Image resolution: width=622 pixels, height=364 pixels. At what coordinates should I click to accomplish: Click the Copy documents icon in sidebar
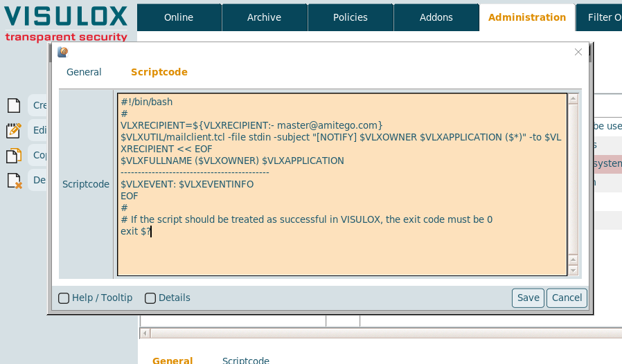14,155
